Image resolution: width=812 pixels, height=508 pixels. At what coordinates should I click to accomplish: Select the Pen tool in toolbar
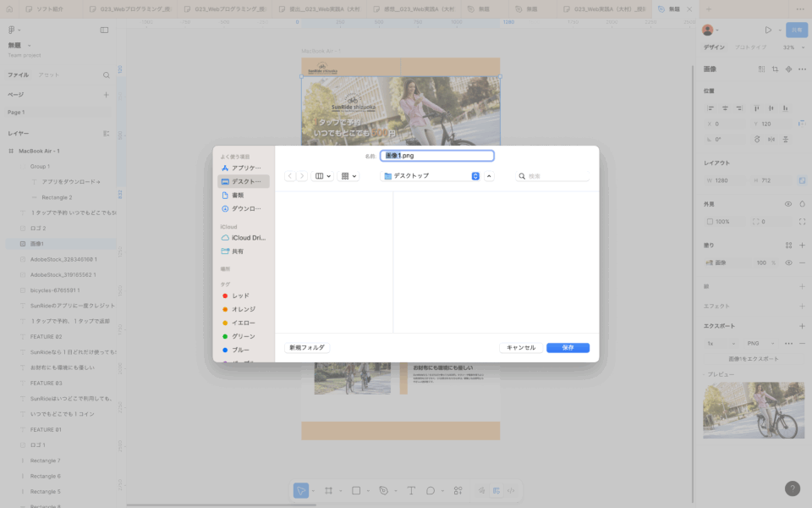(383, 490)
